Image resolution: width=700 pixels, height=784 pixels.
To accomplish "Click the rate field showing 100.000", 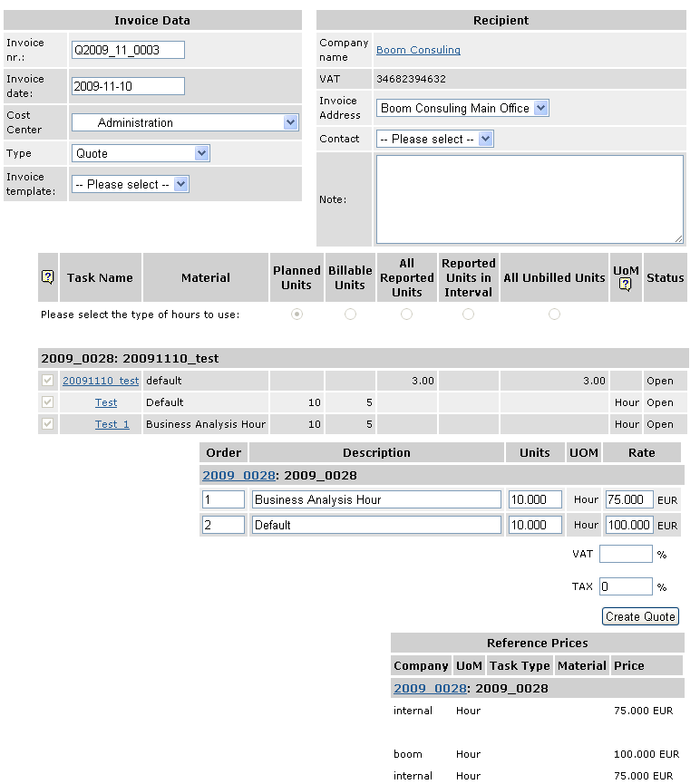I will click(629, 525).
